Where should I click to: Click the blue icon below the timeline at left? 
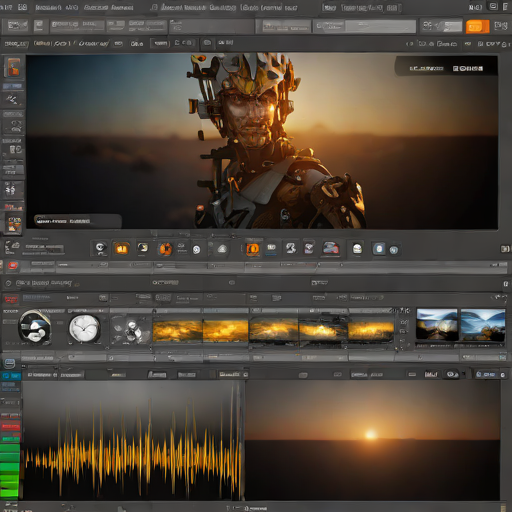tap(9, 363)
